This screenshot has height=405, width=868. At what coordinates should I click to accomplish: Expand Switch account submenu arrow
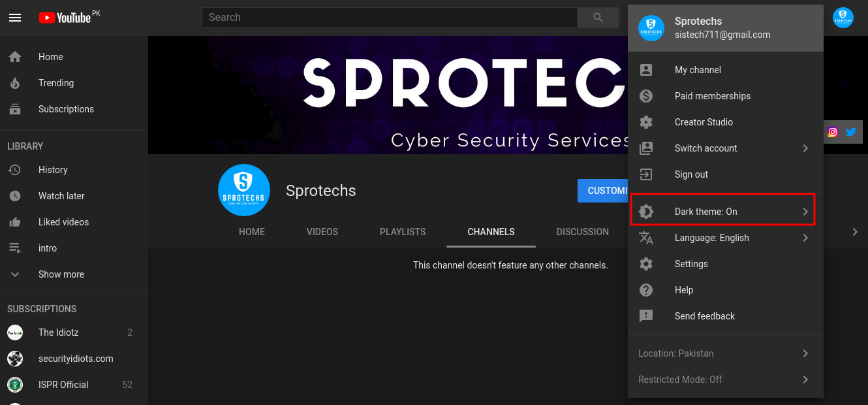pyautogui.click(x=805, y=148)
